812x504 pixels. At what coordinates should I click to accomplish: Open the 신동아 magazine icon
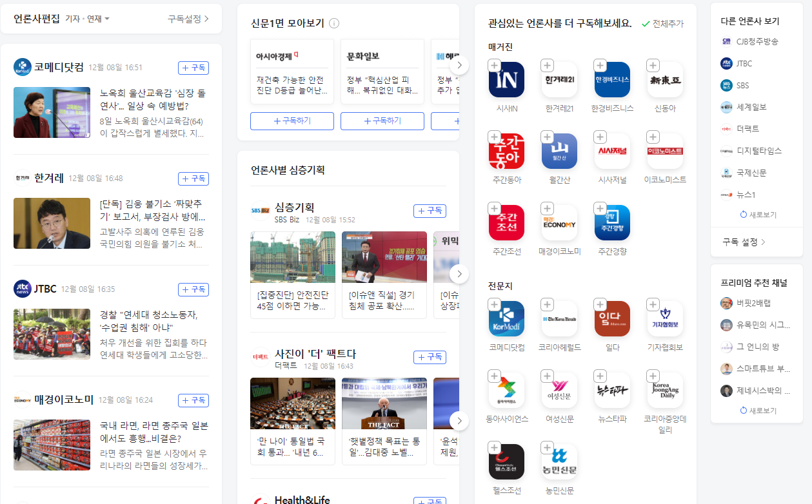(x=665, y=80)
